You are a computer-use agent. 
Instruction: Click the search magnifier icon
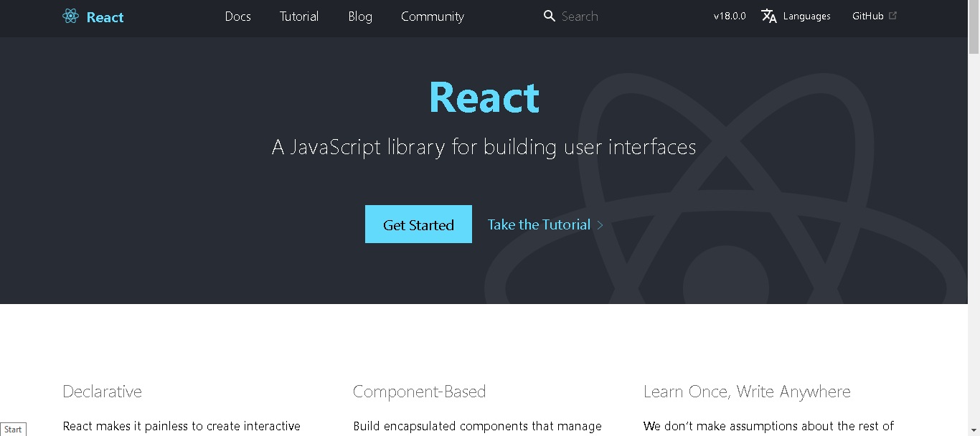coord(549,15)
